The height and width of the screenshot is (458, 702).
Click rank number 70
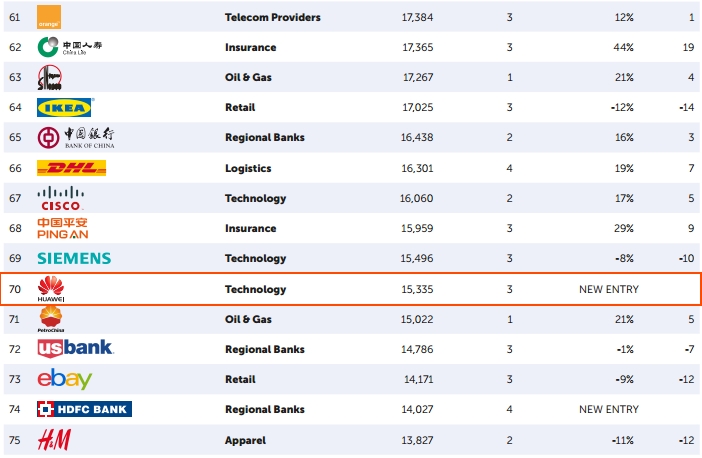point(15,289)
